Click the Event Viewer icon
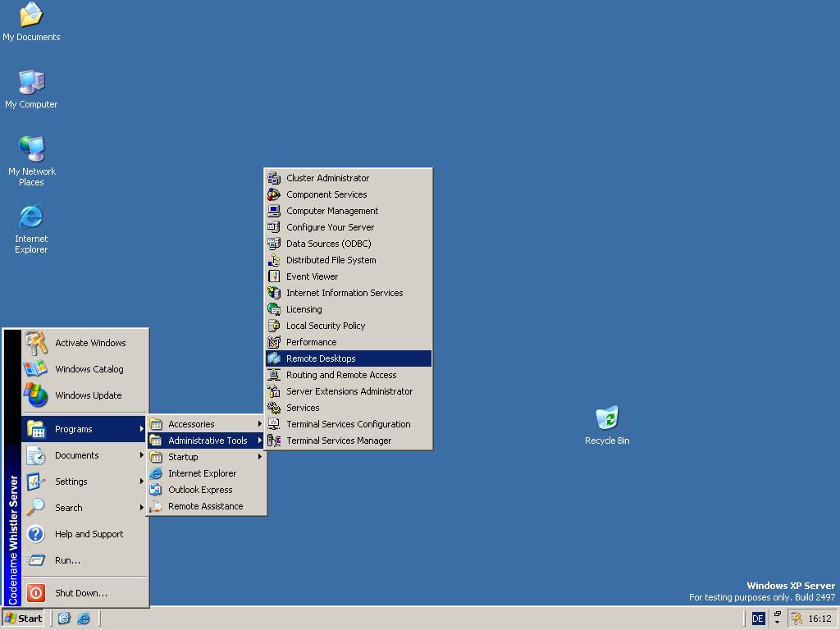This screenshot has width=840, height=630. point(274,276)
